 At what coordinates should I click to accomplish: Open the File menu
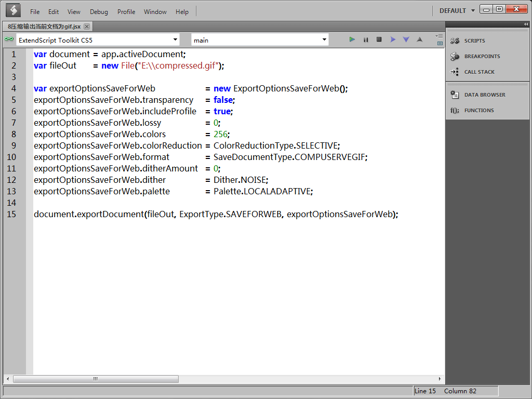[x=35, y=12]
